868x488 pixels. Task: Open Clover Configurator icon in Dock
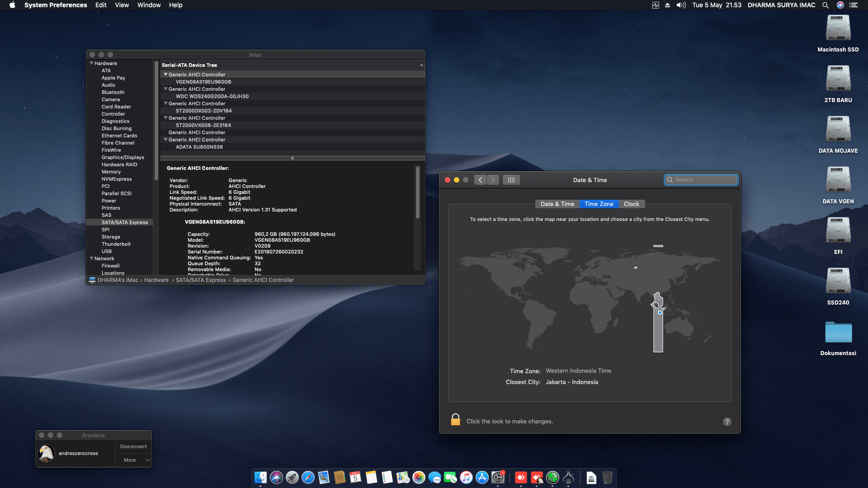[552, 477]
